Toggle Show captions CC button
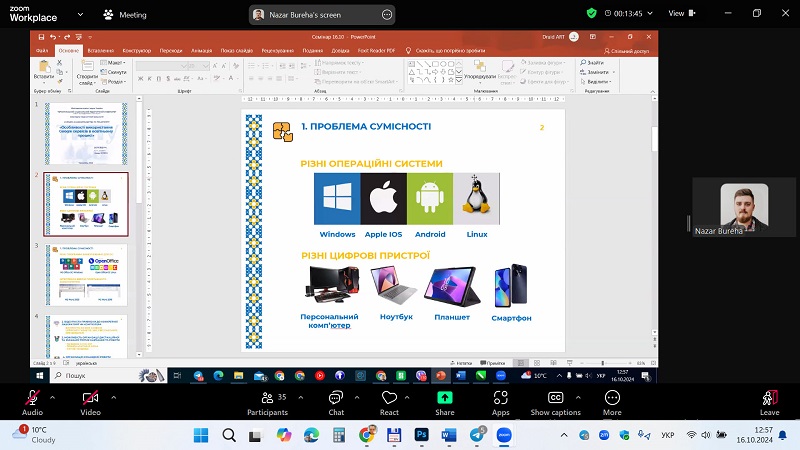This screenshot has width=800, height=450. [x=555, y=403]
